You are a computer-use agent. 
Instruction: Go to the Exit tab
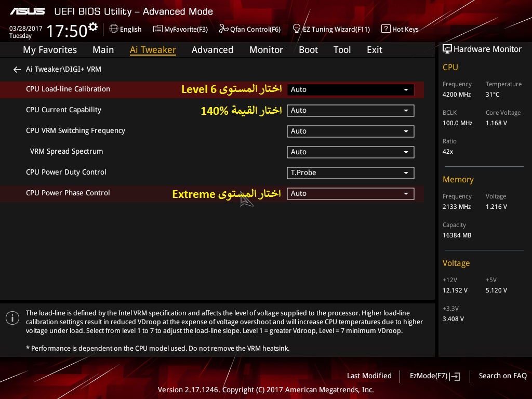point(375,50)
